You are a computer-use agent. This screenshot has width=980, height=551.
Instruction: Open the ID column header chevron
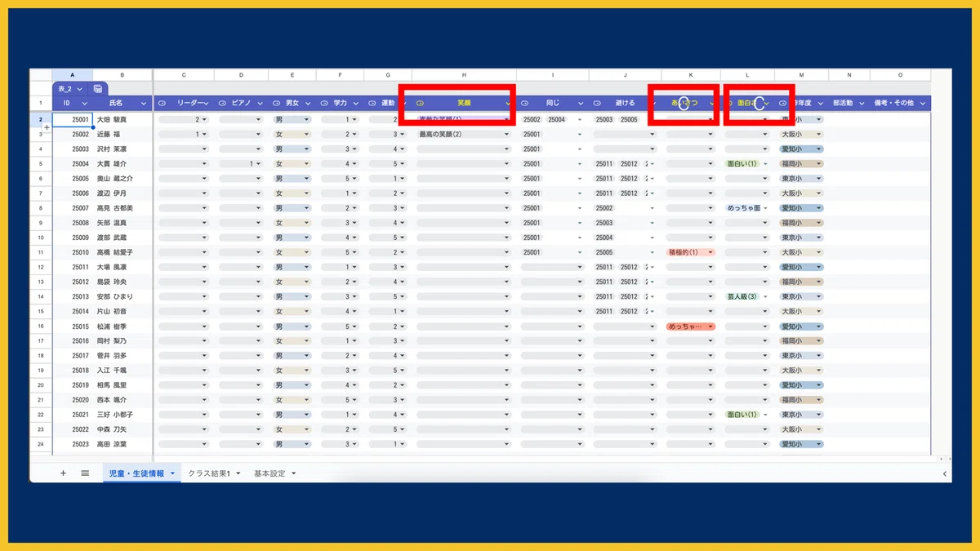[83, 104]
